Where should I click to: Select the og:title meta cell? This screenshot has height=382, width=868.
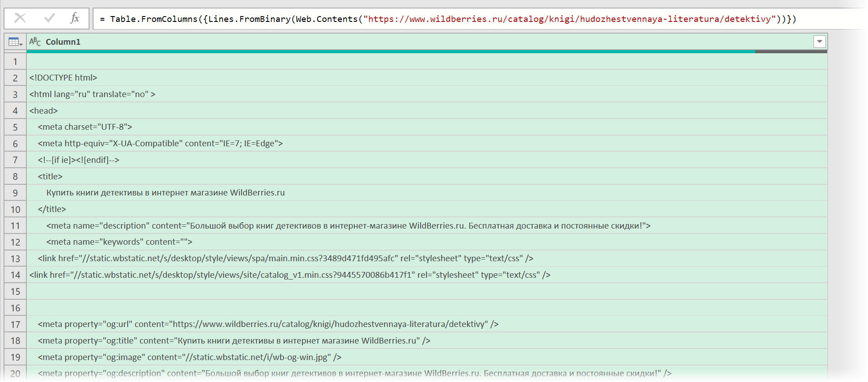[x=427, y=341]
